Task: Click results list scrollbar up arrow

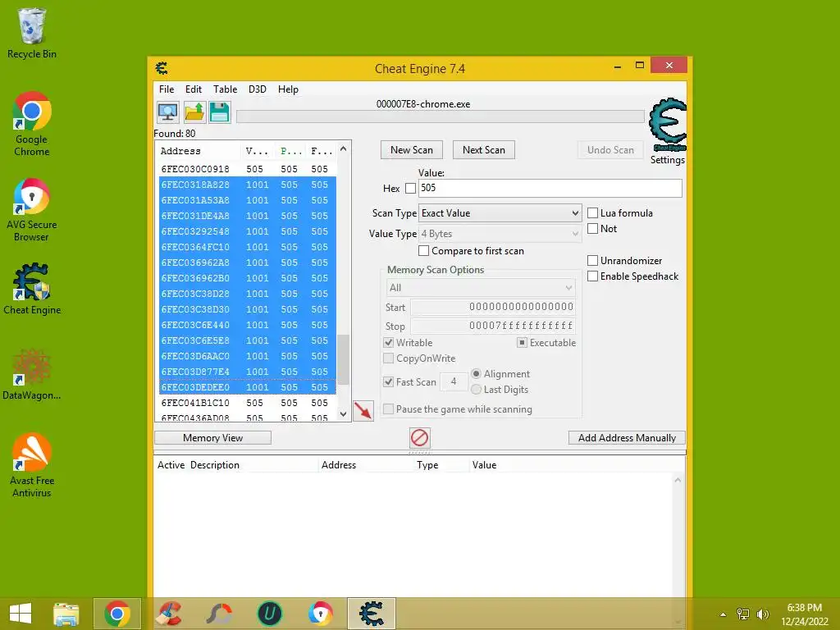Action: tap(344, 149)
